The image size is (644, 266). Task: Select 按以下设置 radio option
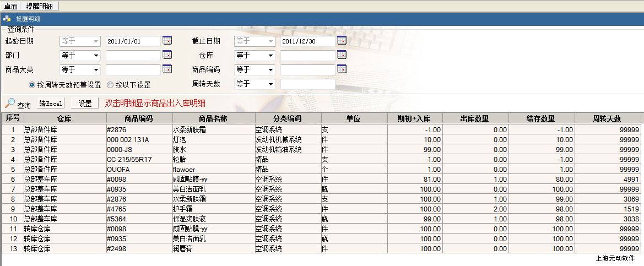coord(111,85)
